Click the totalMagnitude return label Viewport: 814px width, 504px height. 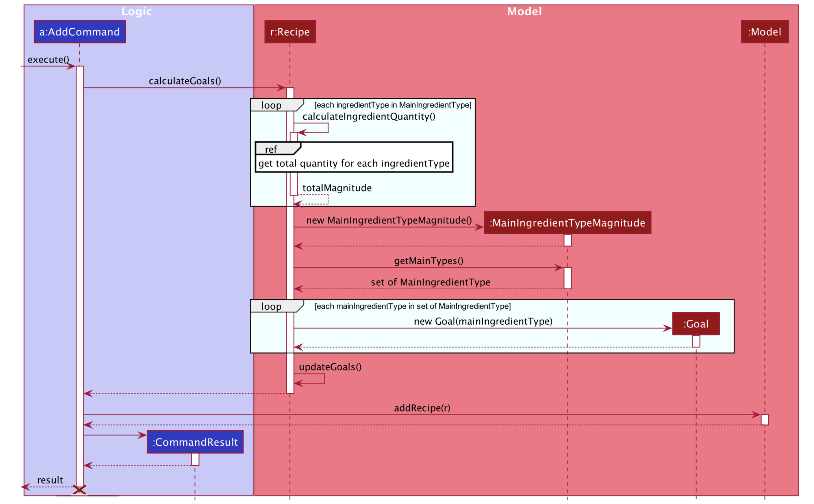pos(337,188)
